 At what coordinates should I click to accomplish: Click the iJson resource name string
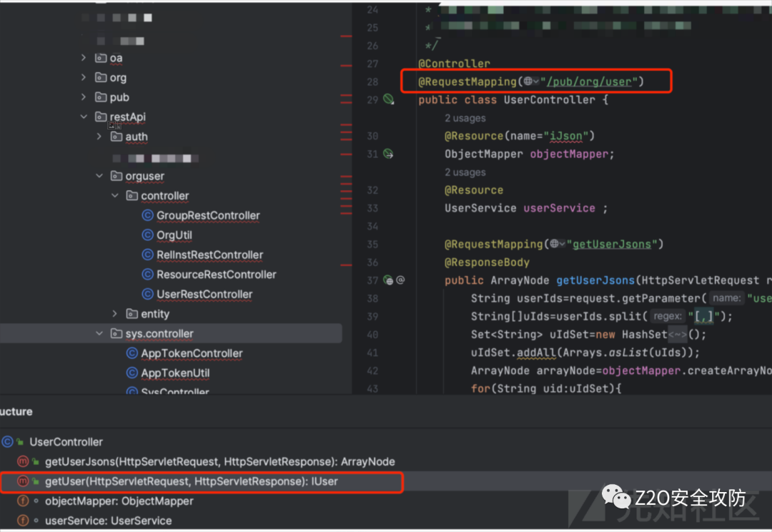tap(565, 136)
